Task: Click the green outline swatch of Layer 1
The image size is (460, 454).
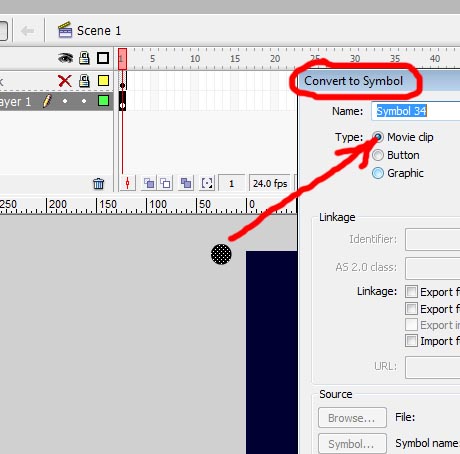Action: pyautogui.click(x=103, y=101)
